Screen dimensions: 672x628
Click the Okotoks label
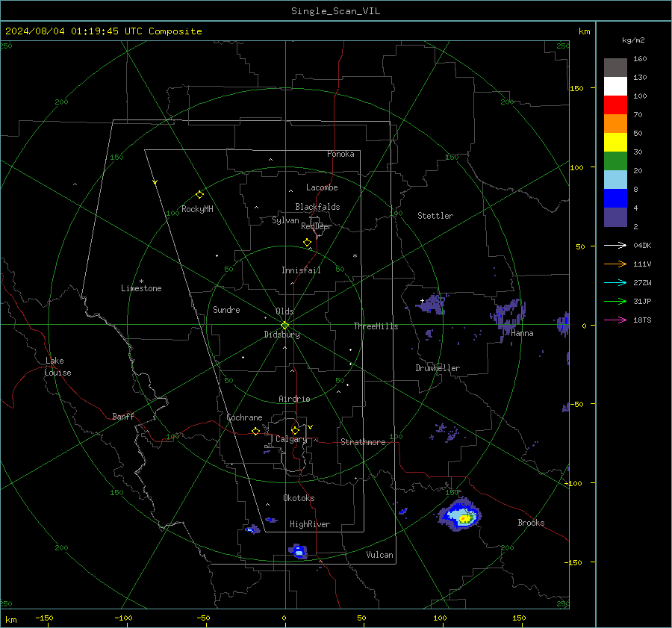(299, 498)
